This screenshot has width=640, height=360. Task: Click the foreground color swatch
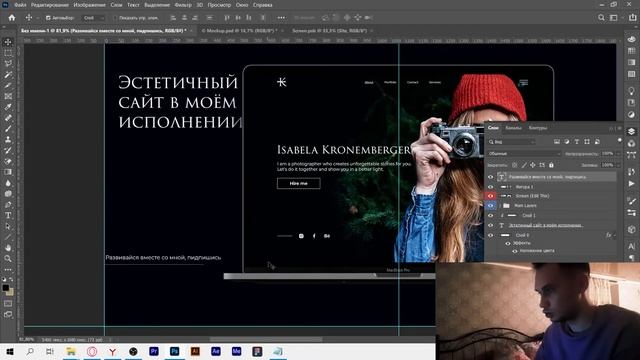5,288
